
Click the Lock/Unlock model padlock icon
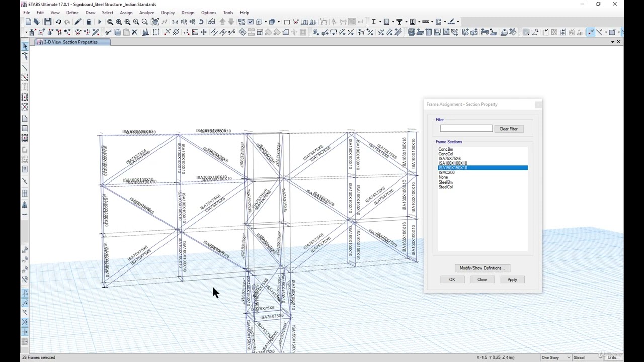(x=89, y=22)
